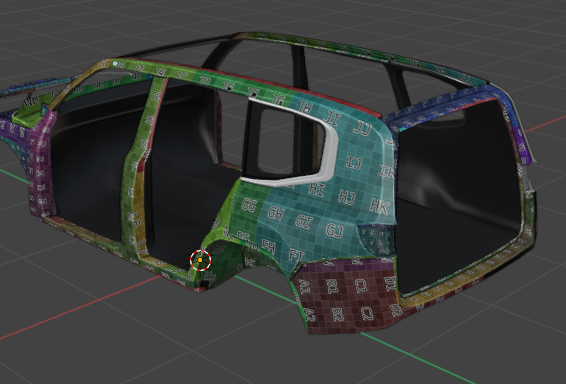Click the light-blue vertex dot on roof corner
This screenshot has height=384, width=566.
tap(115, 64)
